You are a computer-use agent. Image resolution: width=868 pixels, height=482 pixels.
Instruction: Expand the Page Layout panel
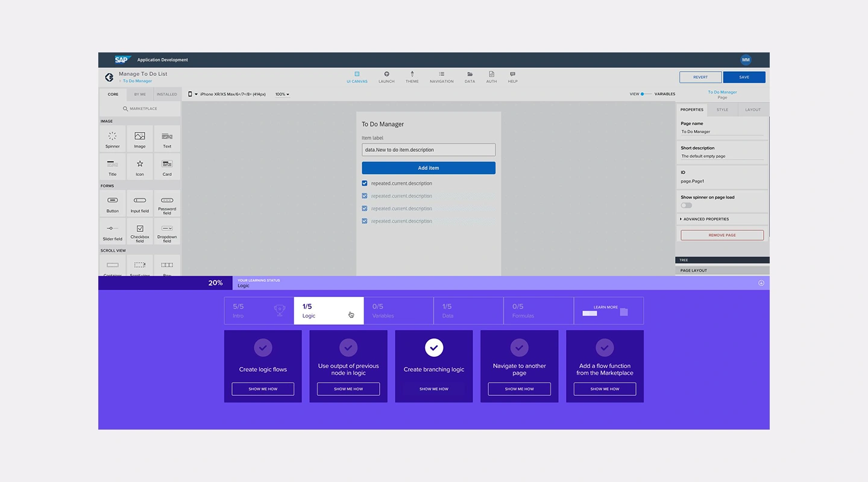pyautogui.click(x=722, y=271)
